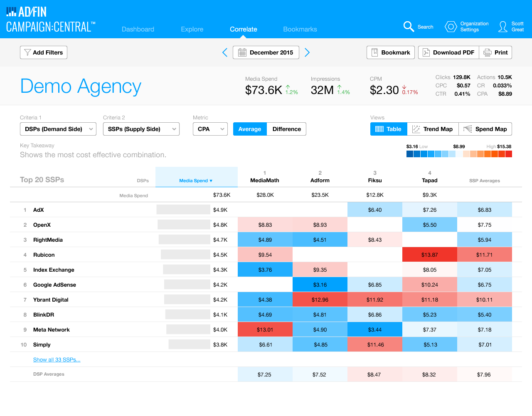Click the Index Exchange row name
Image resolution: width=532 pixels, height=416 pixels.
point(54,270)
